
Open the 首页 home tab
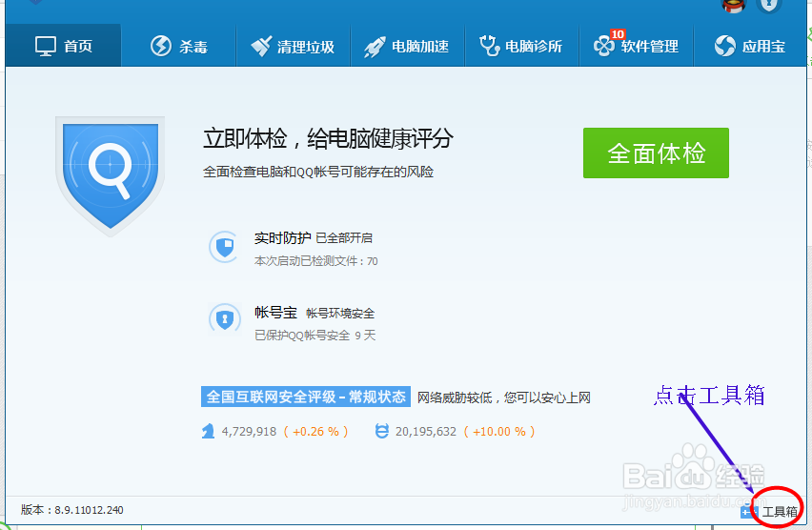point(63,46)
